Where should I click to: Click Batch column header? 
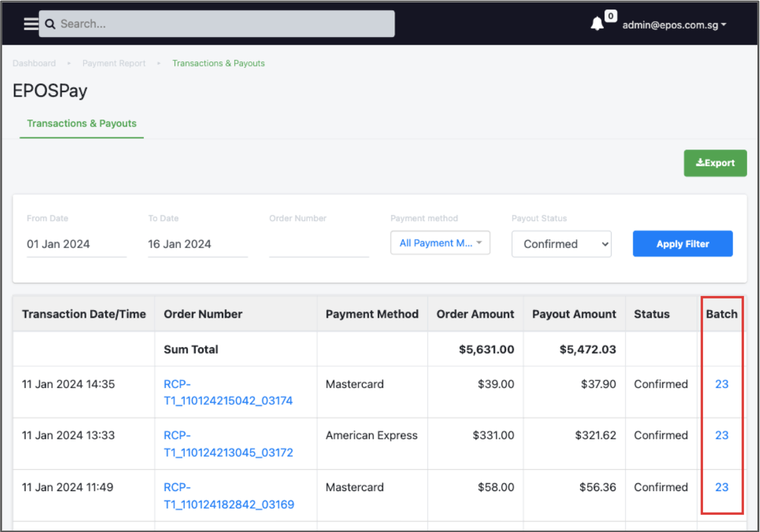[x=721, y=315]
